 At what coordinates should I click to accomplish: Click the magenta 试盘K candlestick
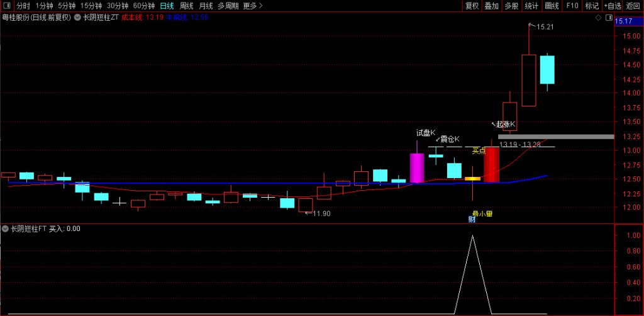click(x=416, y=167)
